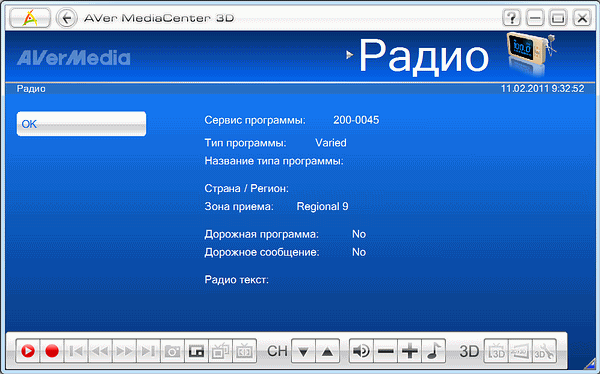This screenshot has height=374, width=600.
Task: Click the Страна / Регион label
Action: (246, 189)
